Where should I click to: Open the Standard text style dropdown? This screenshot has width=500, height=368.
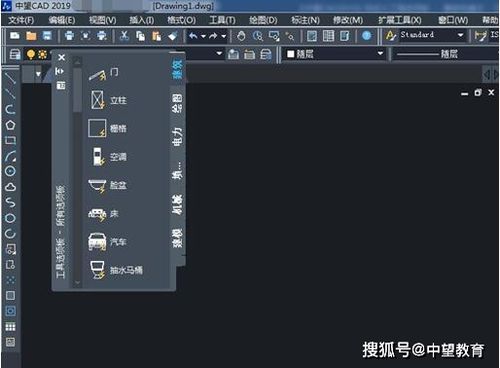click(460, 35)
